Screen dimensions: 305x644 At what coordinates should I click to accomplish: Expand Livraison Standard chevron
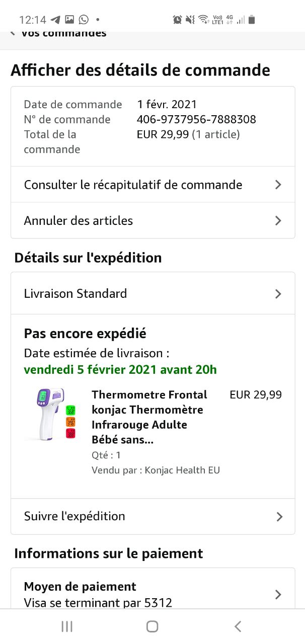click(278, 294)
